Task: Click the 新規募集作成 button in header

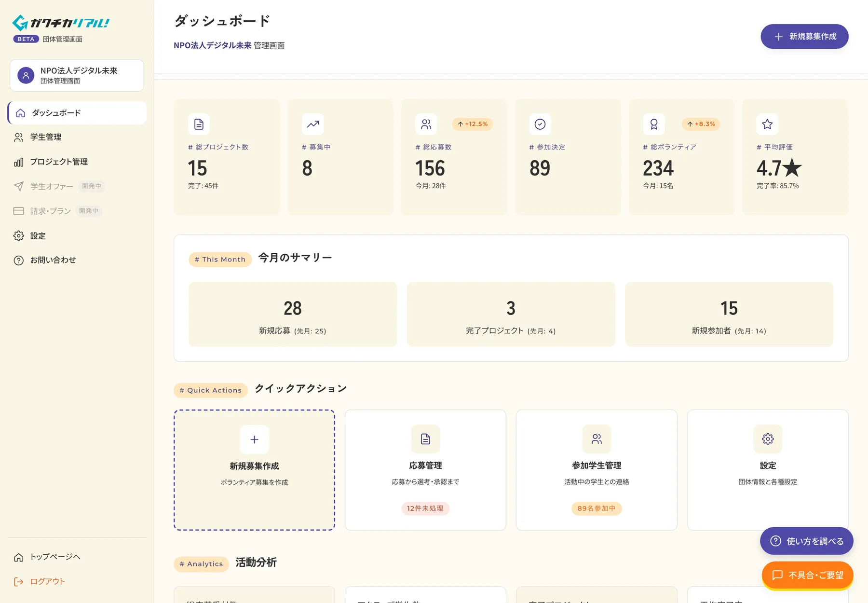Action: point(804,37)
